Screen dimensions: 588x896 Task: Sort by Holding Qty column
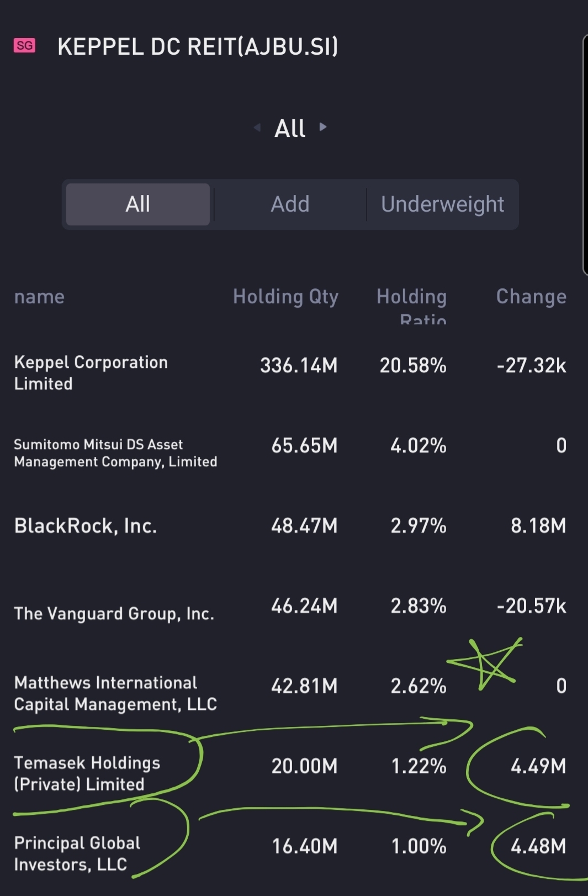pyautogui.click(x=285, y=297)
